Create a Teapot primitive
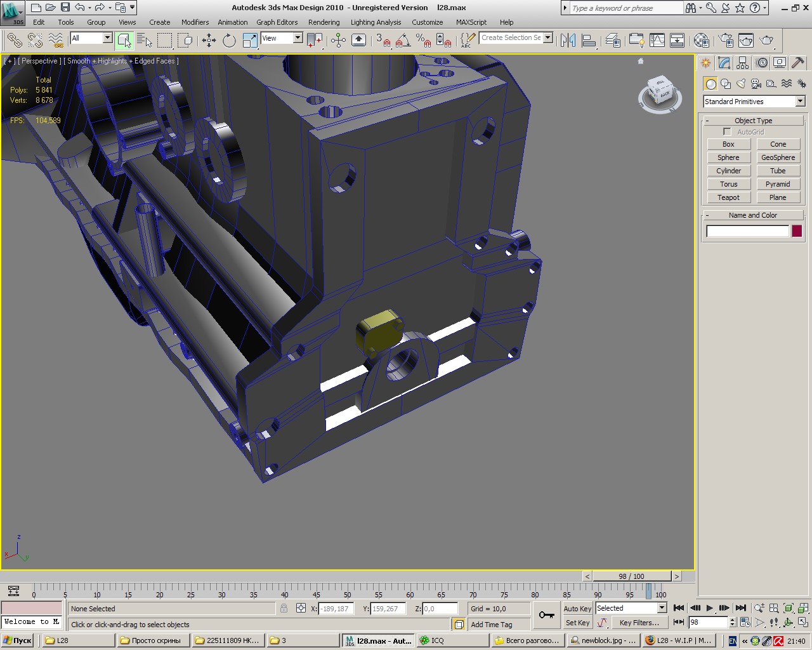This screenshot has height=650, width=812. tap(728, 197)
